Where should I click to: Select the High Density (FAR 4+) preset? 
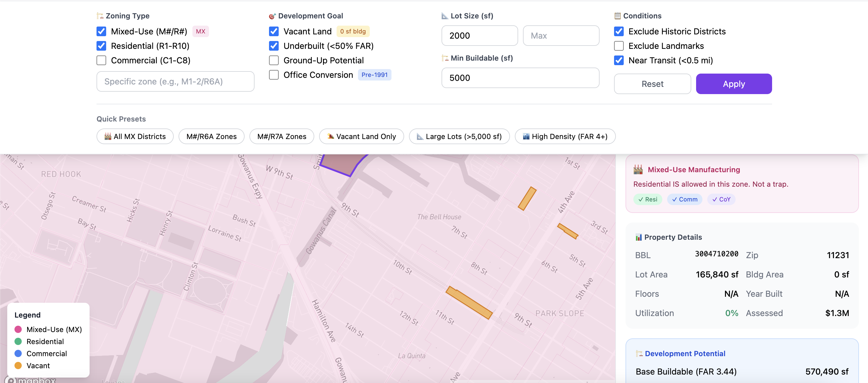(565, 136)
